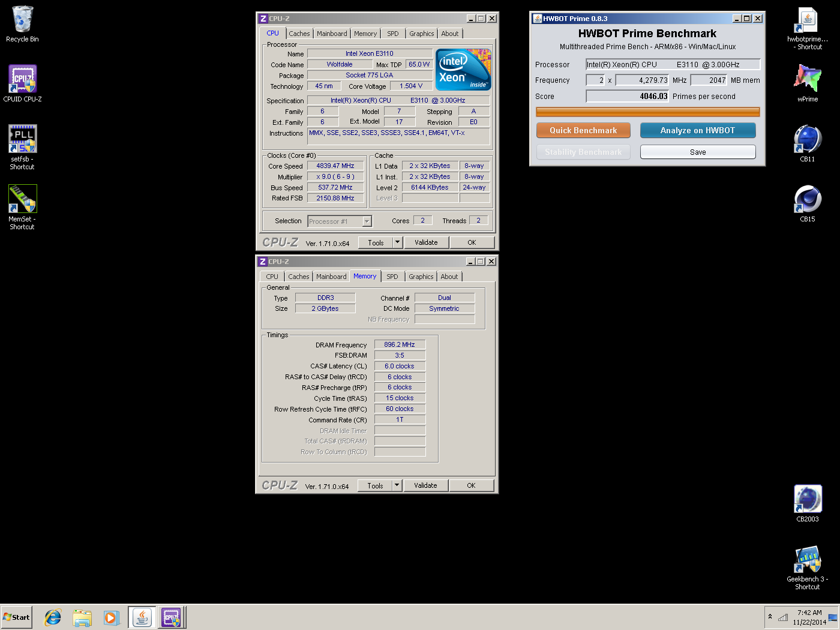Click the HWBOT Prime window title icon
This screenshot has width=840, height=630.
point(538,19)
